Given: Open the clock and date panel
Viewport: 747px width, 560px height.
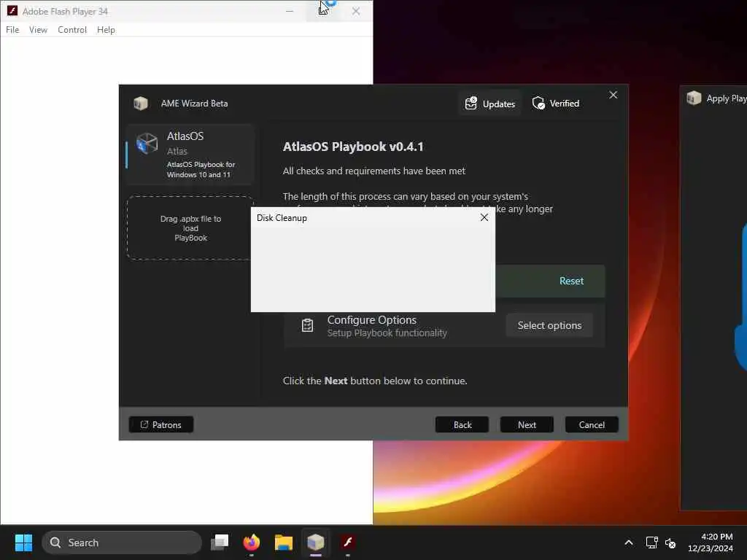Looking at the screenshot, I should pyautogui.click(x=711, y=542).
